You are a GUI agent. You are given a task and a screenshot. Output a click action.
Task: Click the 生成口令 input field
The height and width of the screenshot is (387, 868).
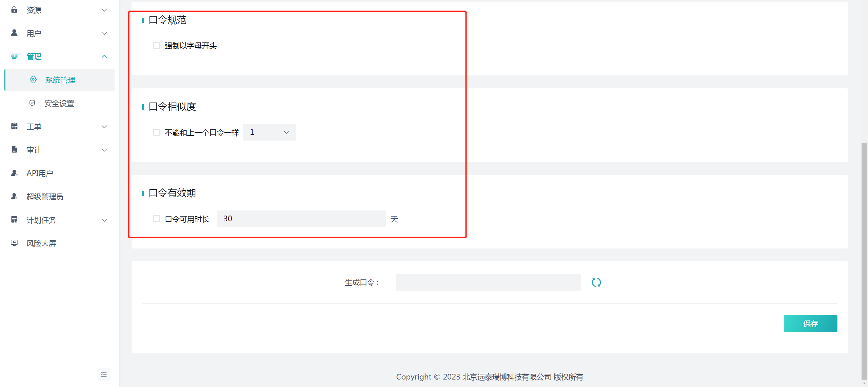pos(488,282)
